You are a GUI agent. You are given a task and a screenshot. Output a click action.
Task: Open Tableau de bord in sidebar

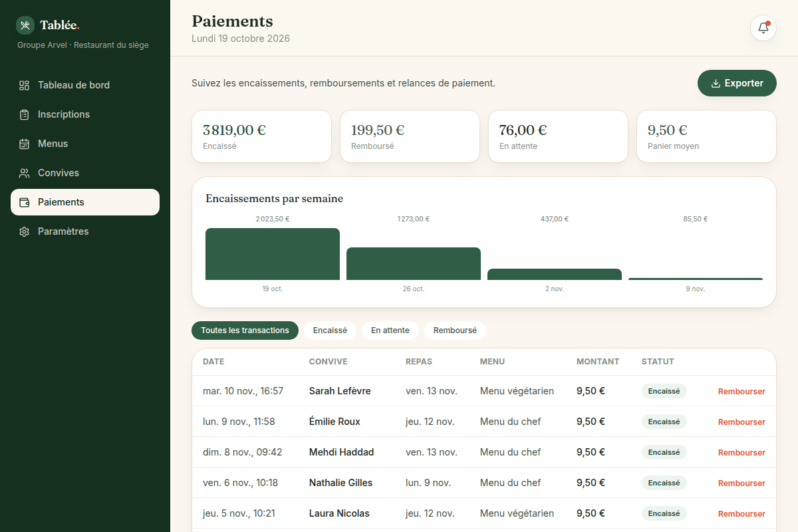(x=85, y=85)
